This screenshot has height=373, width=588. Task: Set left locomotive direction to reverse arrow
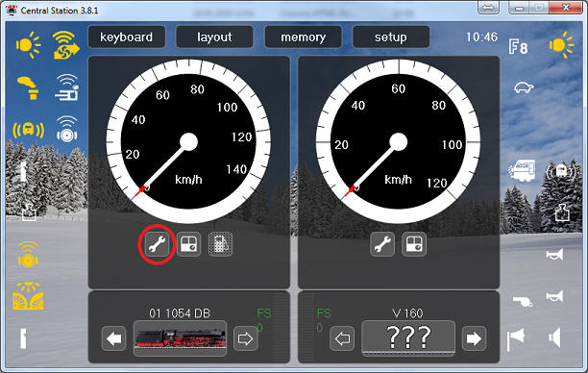113,338
